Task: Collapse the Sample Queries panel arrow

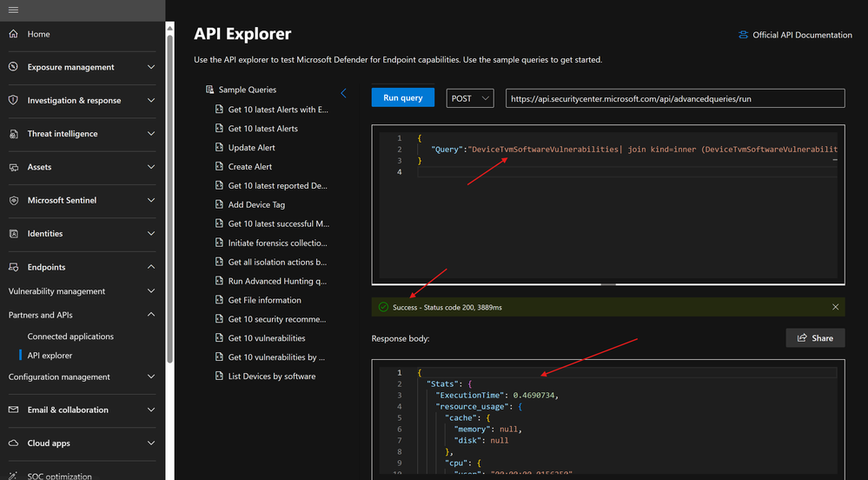Action: [x=343, y=93]
